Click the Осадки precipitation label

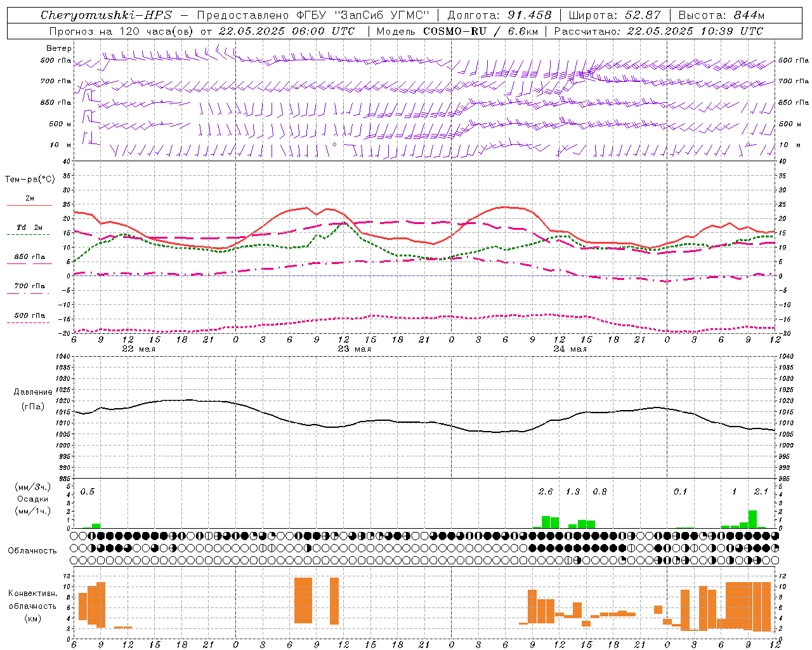(x=32, y=499)
